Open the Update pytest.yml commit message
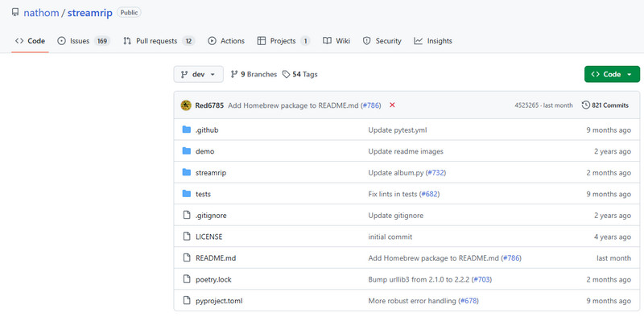644x317 pixels. [x=398, y=130]
